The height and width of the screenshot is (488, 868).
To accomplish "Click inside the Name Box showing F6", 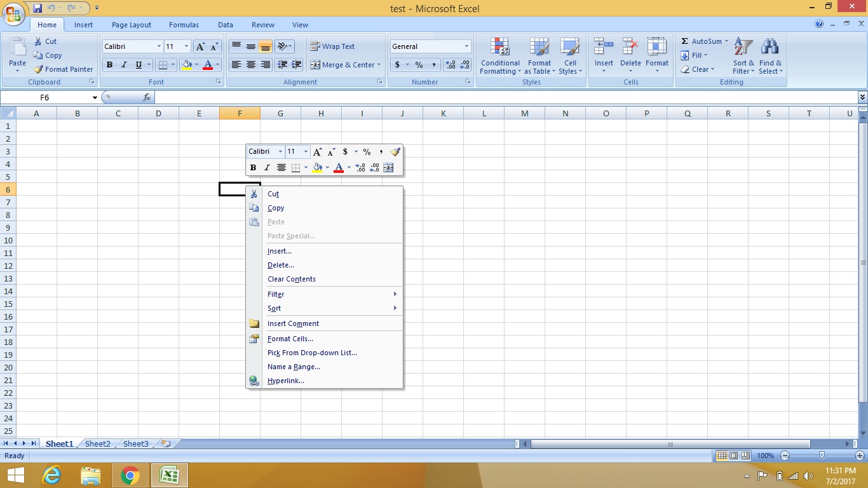I will (44, 97).
